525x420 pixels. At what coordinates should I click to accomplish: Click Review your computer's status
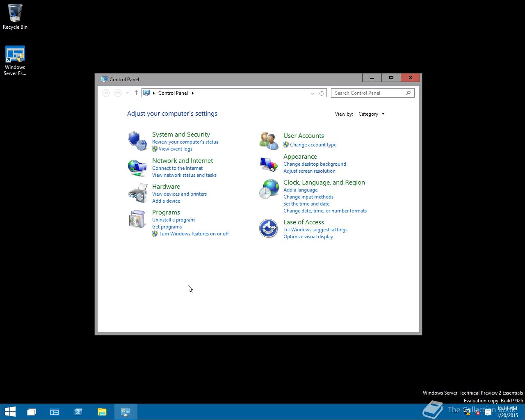[185, 142]
